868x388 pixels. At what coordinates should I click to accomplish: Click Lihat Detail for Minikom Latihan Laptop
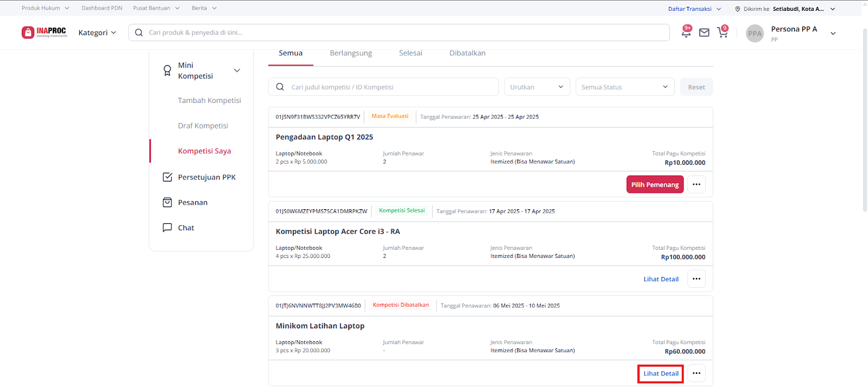pos(661,373)
